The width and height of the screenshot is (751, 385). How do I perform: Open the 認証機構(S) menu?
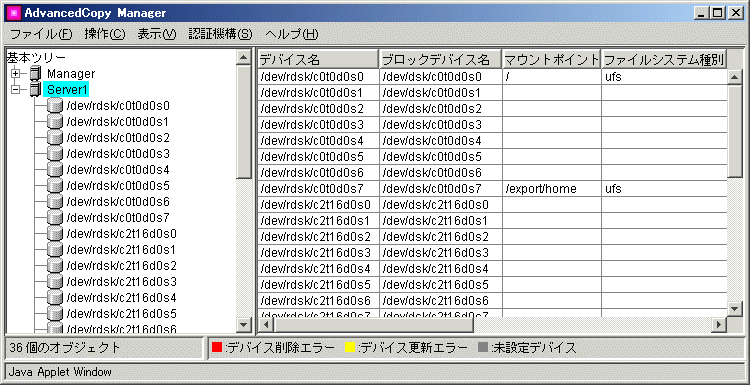point(220,34)
